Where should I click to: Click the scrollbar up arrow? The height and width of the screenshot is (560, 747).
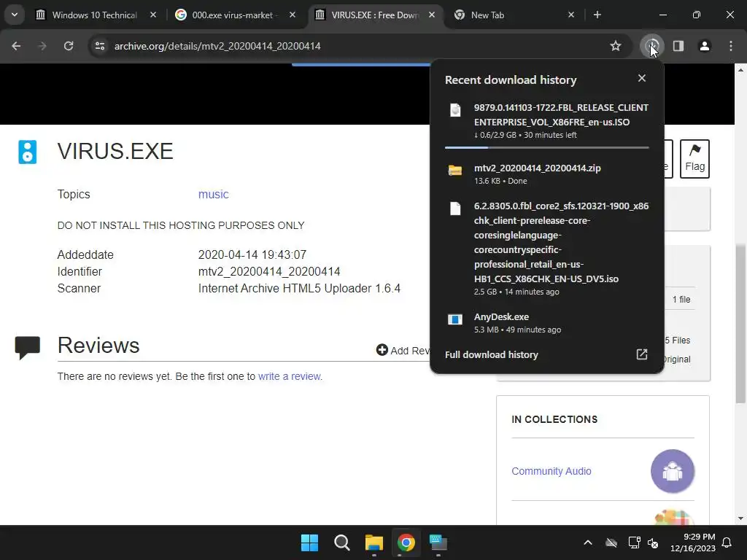pos(740,70)
